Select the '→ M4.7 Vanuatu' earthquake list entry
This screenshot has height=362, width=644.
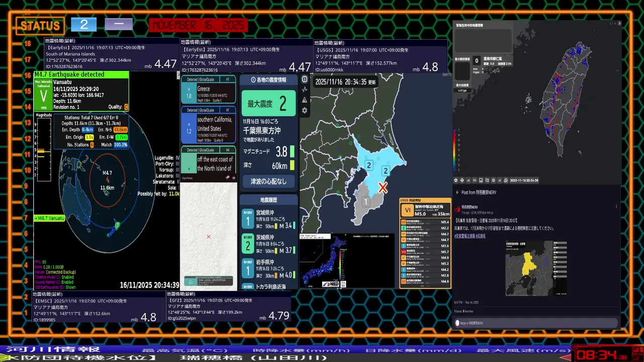pyautogui.click(x=49, y=218)
